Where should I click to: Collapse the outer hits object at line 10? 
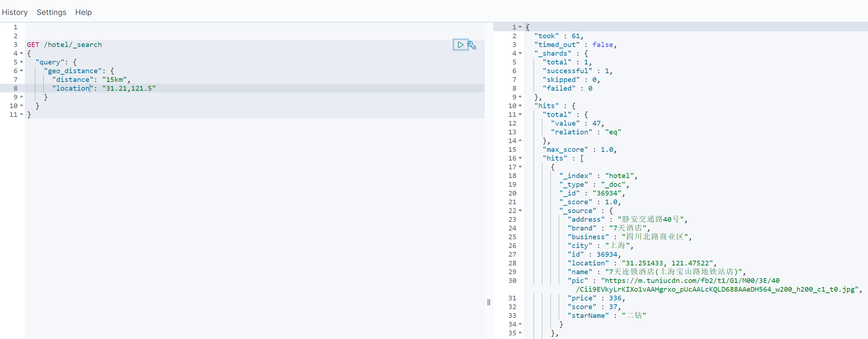point(520,106)
